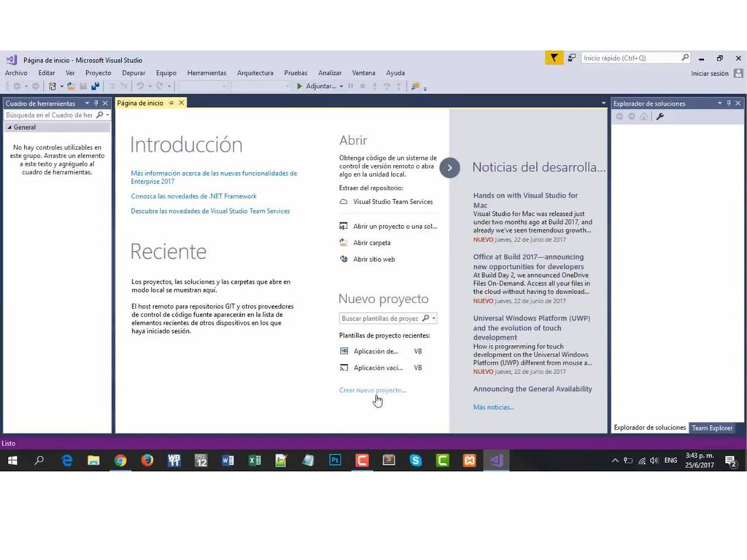Click Abrir carpeta
This screenshot has height=560, width=747.
(x=365, y=243)
